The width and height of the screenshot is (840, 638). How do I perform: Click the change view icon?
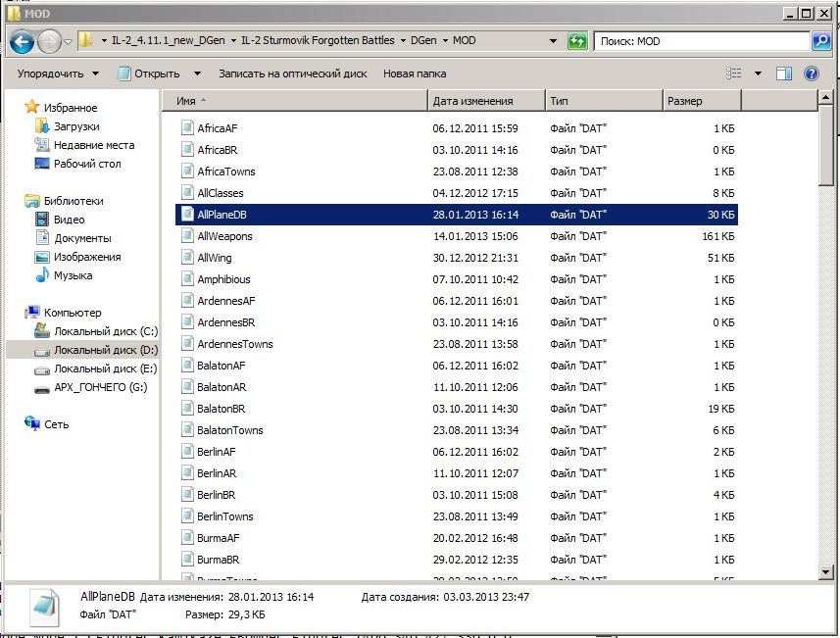(x=734, y=74)
